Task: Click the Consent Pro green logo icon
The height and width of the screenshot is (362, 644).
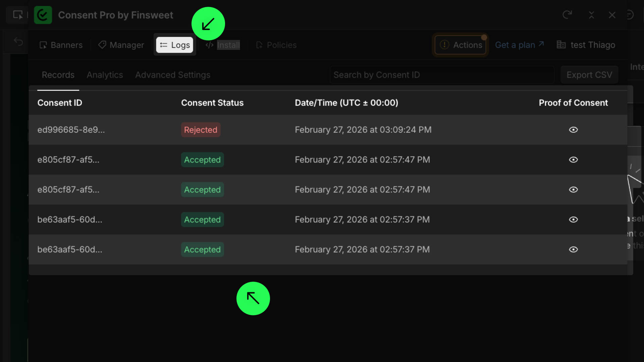Action: [43, 15]
